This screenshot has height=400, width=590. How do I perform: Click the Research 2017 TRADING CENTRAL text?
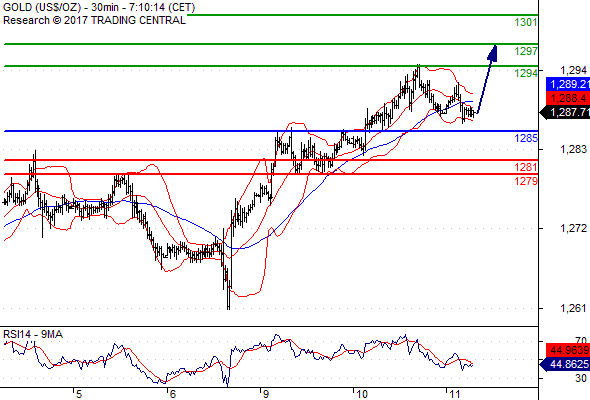[x=94, y=20]
